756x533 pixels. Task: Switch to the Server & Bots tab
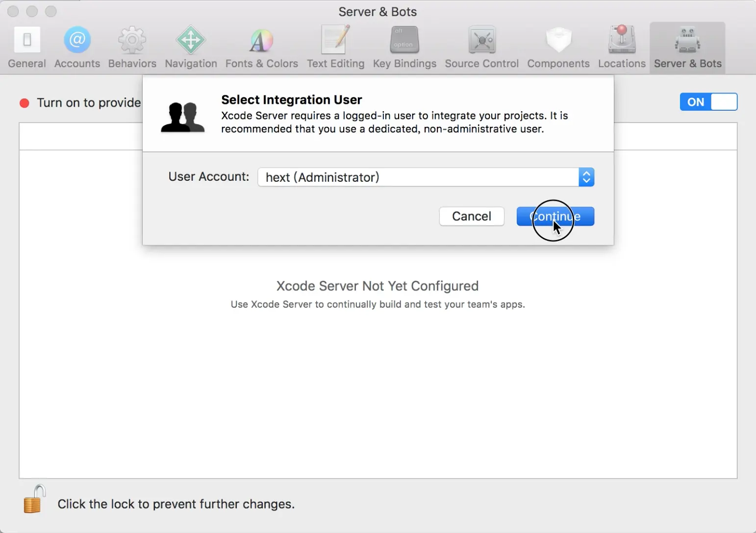point(687,47)
